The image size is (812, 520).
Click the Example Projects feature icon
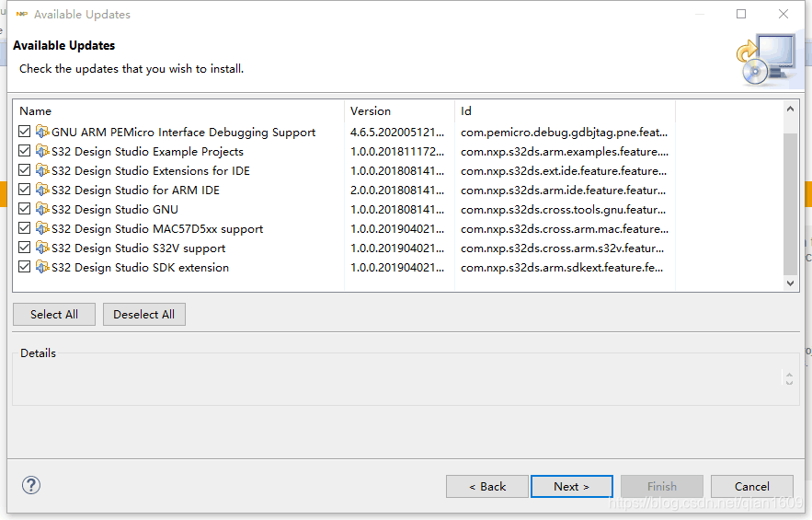tap(42, 152)
